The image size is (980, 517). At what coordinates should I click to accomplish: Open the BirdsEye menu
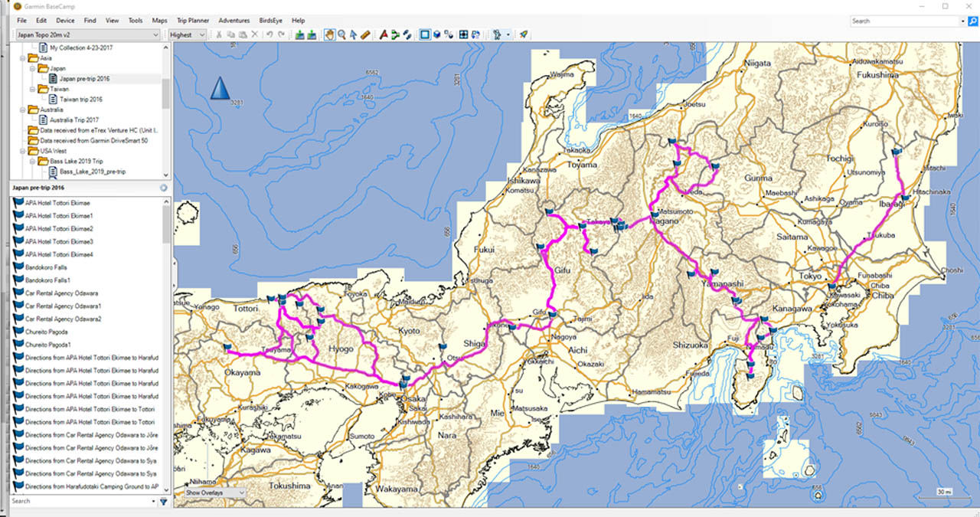coord(270,21)
